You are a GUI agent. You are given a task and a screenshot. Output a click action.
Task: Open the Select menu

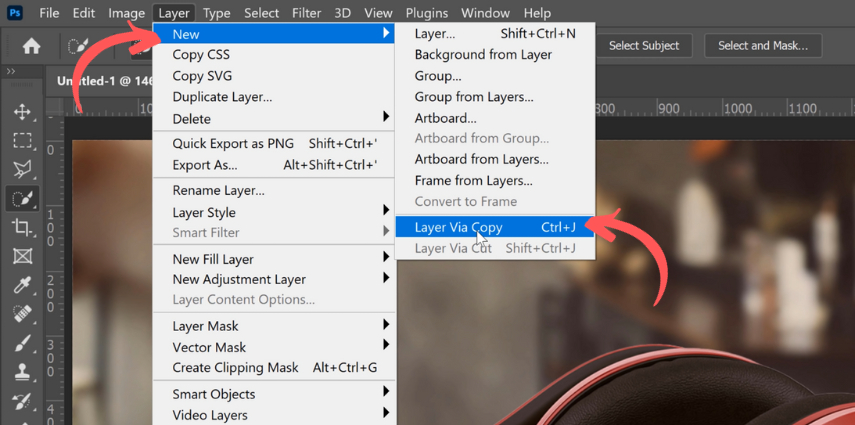[x=262, y=13]
